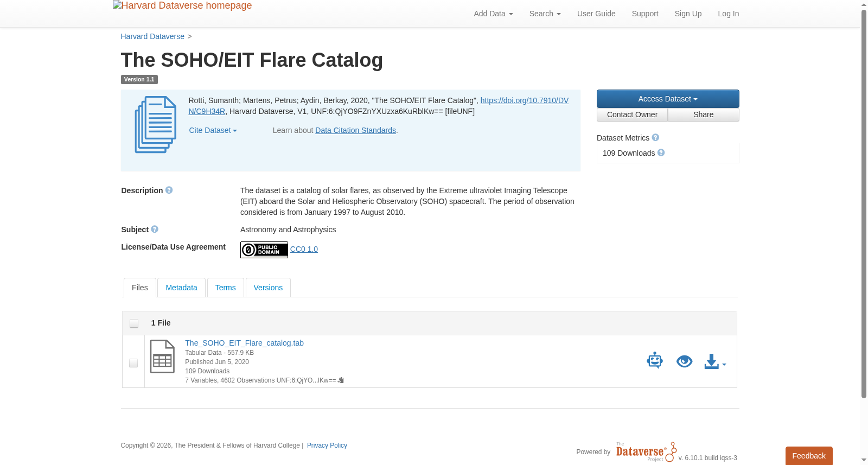
Task: Open the Harvard Dataverse homepage logo
Action: coord(182,6)
